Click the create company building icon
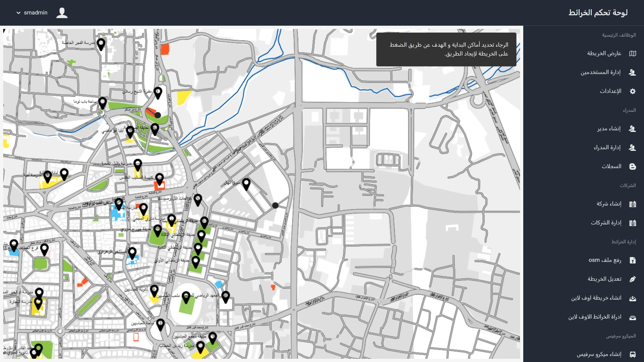The height and width of the screenshot is (362, 644). [x=633, y=204]
